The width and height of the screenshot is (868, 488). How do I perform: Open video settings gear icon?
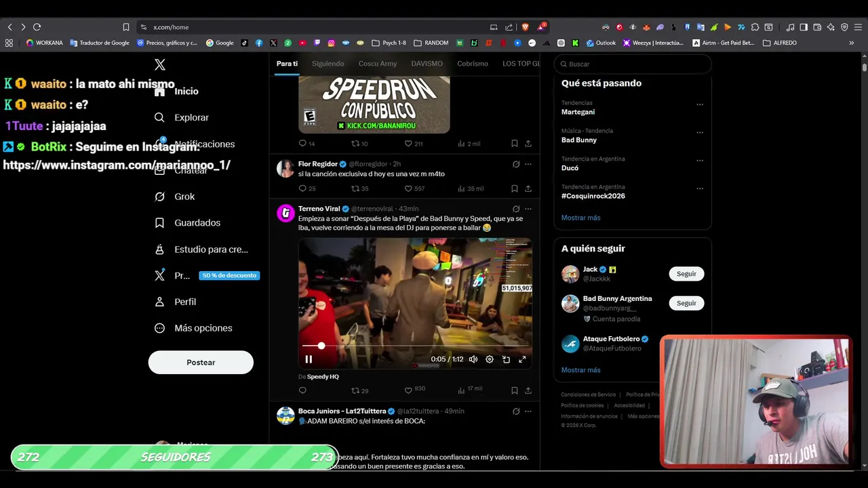point(490,359)
